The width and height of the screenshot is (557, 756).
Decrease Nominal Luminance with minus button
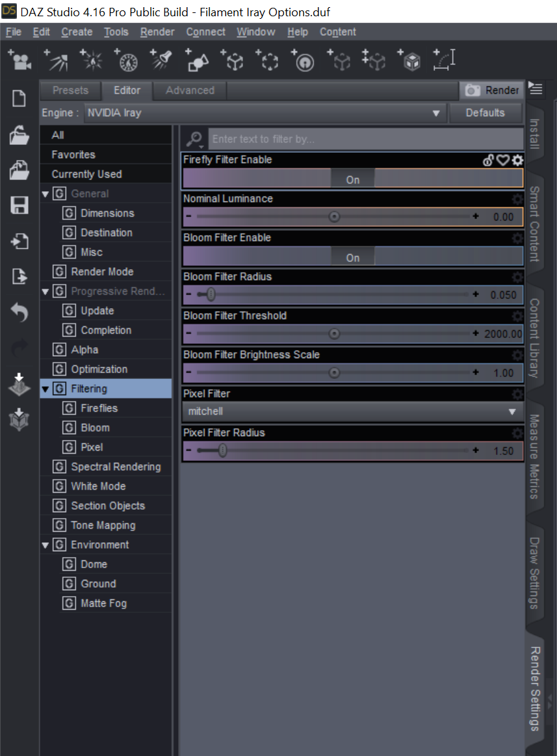(x=188, y=216)
